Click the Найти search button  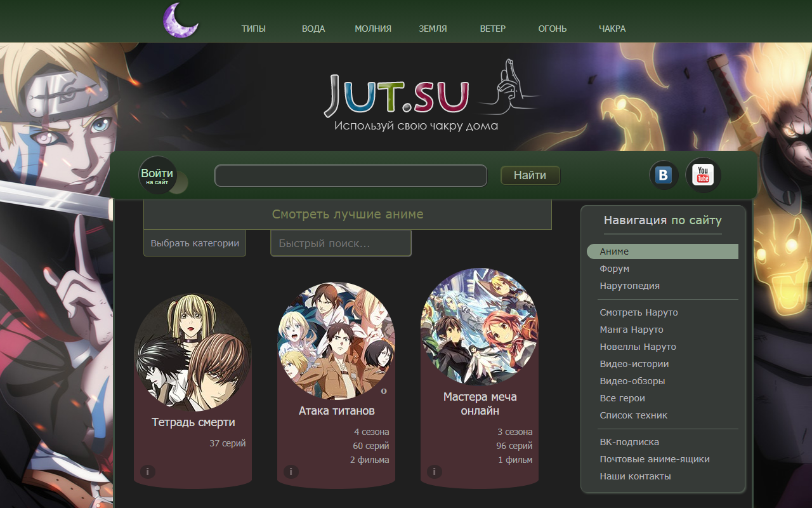click(x=530, y=175)
